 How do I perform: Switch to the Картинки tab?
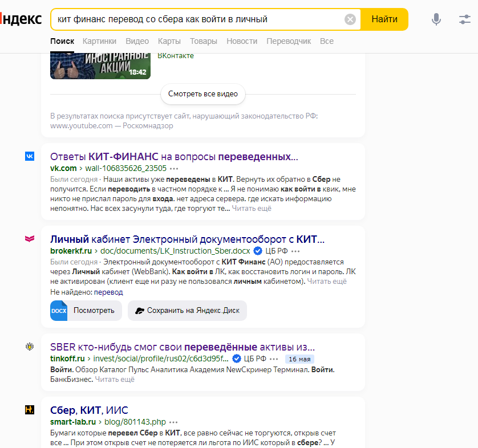point(99,41)
